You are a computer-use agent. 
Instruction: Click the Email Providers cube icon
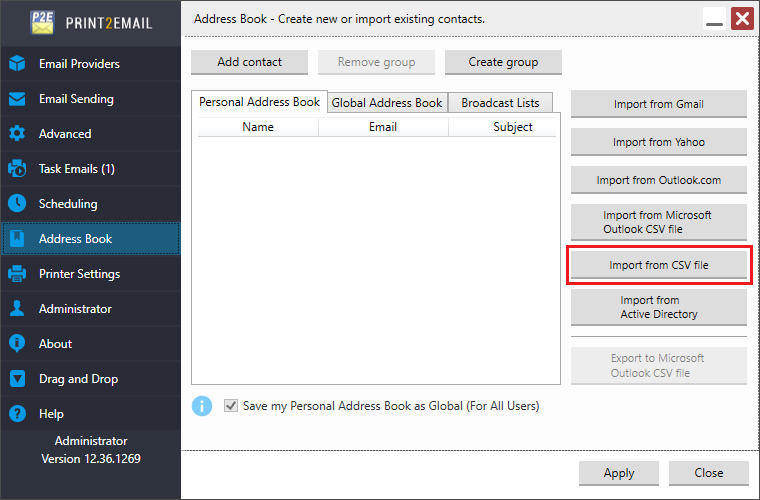click(x=17, y=64)
